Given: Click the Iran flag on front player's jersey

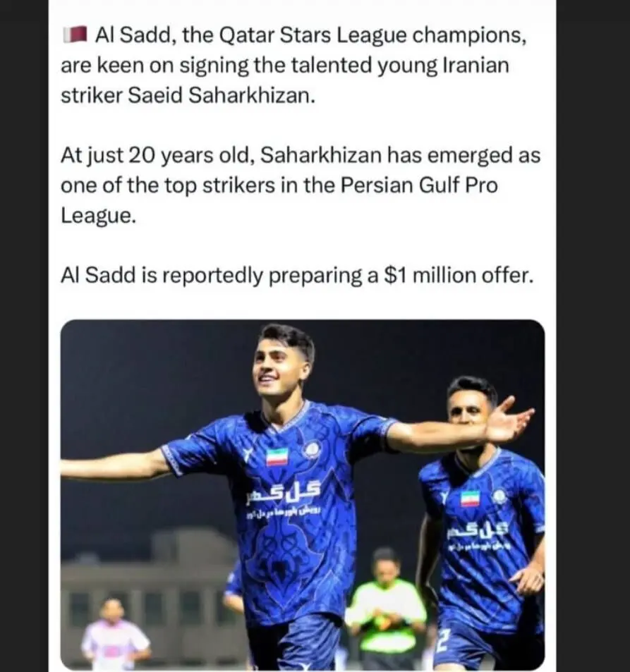Looking at the screenshot, I should click(x=277, y=457).
